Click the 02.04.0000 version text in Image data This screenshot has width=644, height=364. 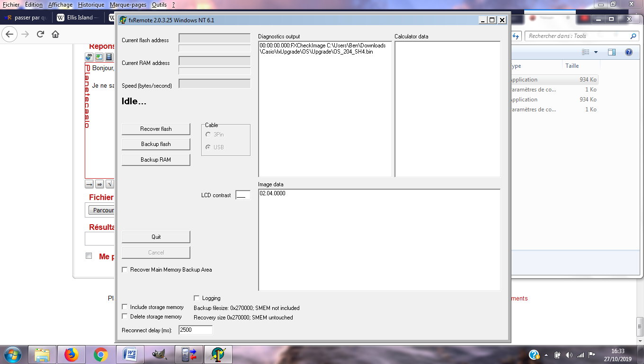(272, 193)
